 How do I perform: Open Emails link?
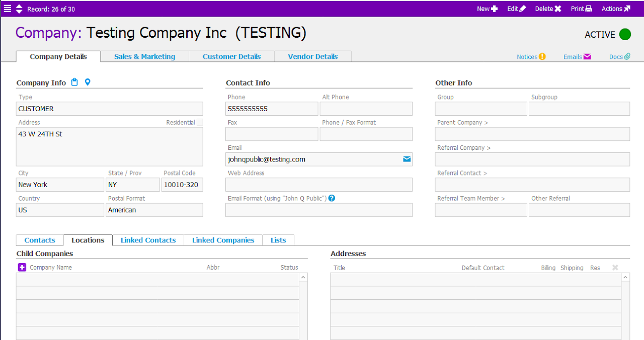coord(577,57)
